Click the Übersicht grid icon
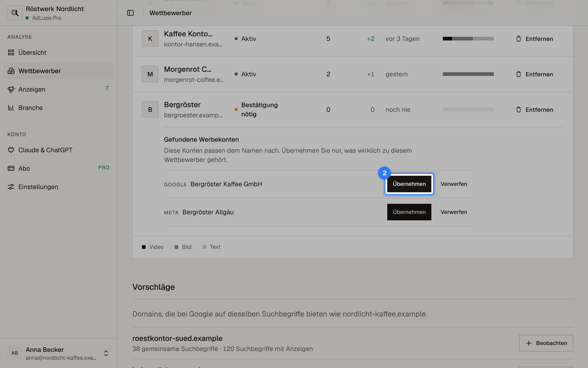 (11, 52)
